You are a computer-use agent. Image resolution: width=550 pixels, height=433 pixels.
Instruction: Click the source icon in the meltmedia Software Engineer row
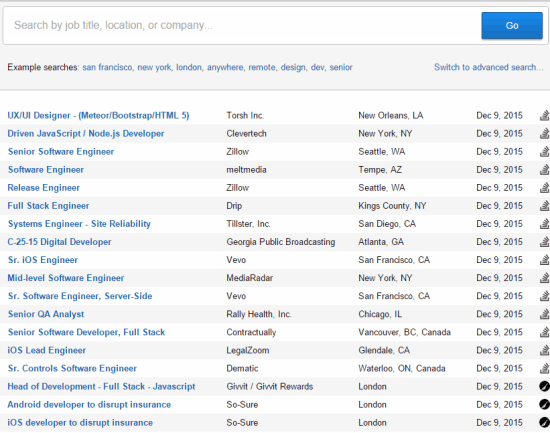[545, 170]
